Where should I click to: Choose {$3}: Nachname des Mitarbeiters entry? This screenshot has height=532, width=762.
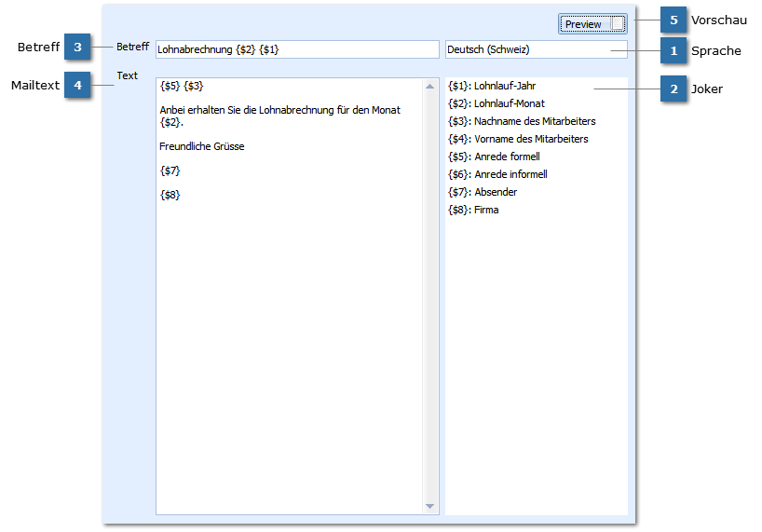click(522, 121)
